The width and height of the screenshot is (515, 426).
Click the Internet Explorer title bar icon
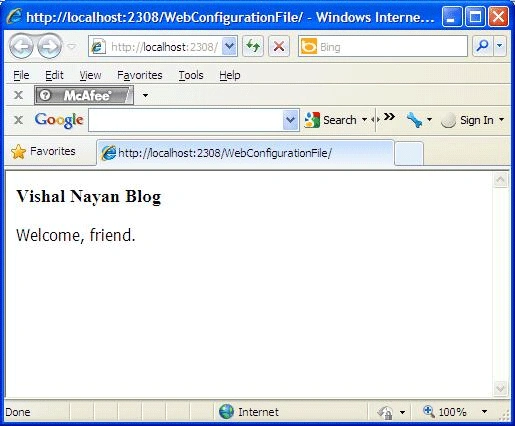14,16
